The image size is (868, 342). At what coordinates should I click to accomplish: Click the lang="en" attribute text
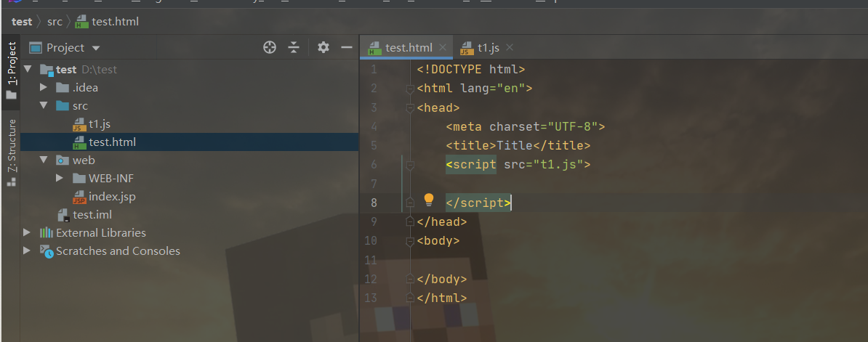click(493, 89)
